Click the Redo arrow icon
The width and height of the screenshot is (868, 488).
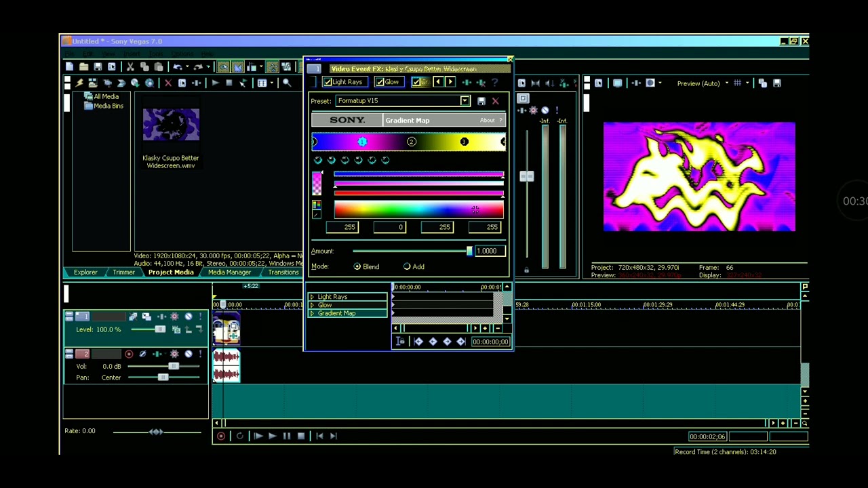click(198, 66)
